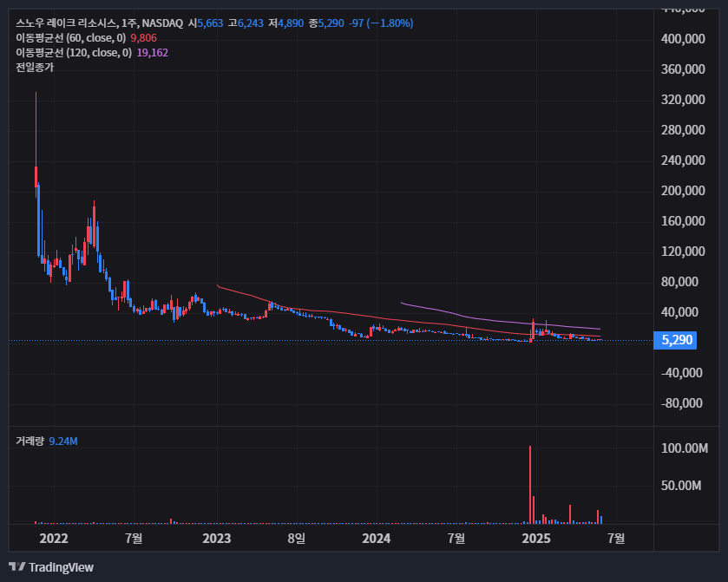Click the 320,000 price axis label
Viewport: 728px width, 582px height.
click(x=683, y=100)
